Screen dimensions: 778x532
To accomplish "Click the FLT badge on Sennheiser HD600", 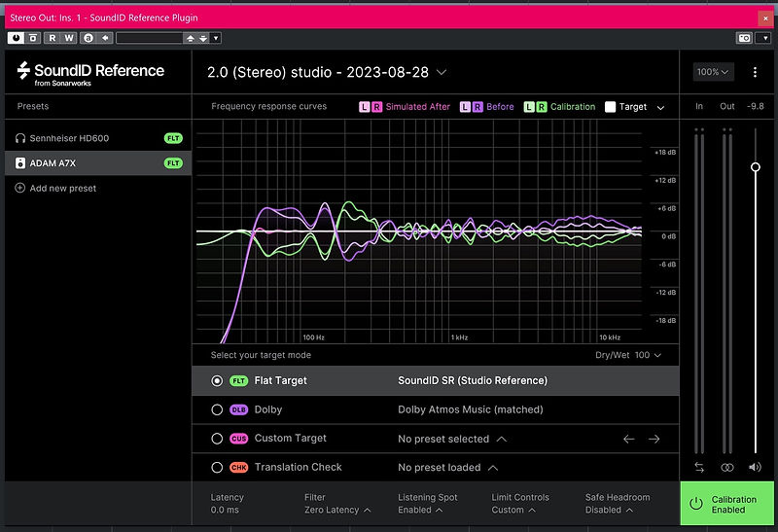I will (173, 138).
